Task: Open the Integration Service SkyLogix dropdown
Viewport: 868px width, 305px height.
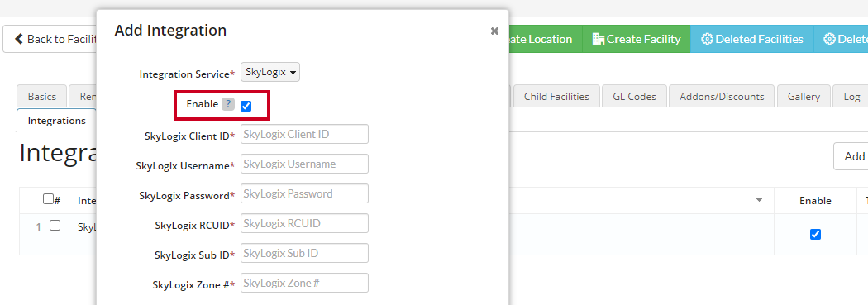Action: [270, 72]
